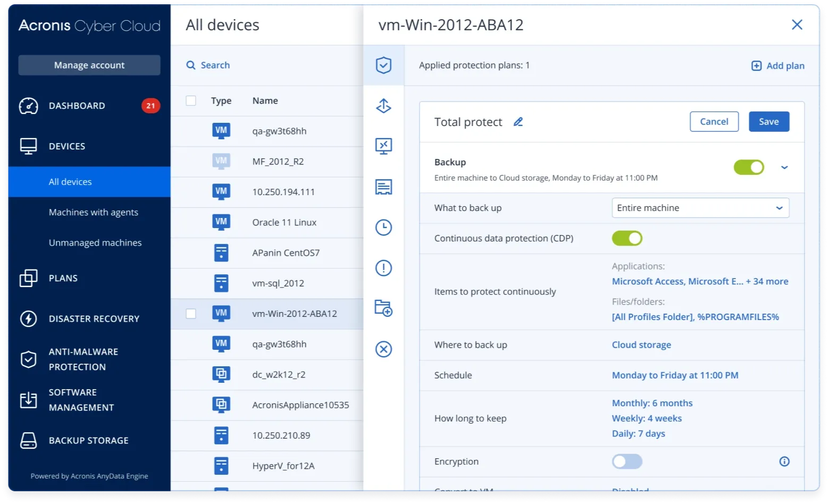829x504 pixels.
Task: Enable Encryption for the plan
Action: [627, 461]
